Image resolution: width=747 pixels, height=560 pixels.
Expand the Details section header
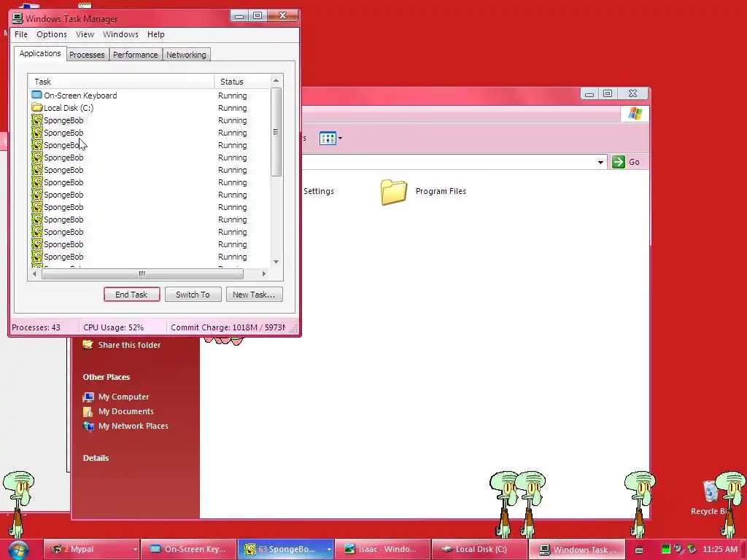coord(96,458)
